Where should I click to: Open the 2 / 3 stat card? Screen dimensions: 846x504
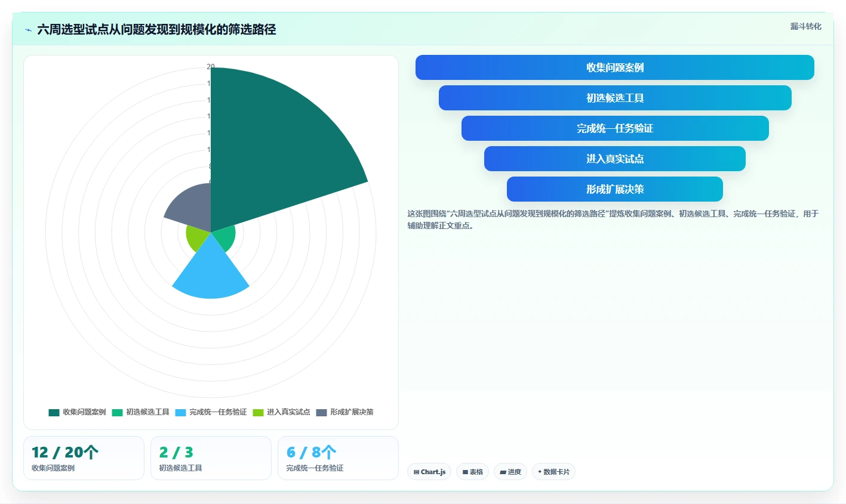pos(211,458)
